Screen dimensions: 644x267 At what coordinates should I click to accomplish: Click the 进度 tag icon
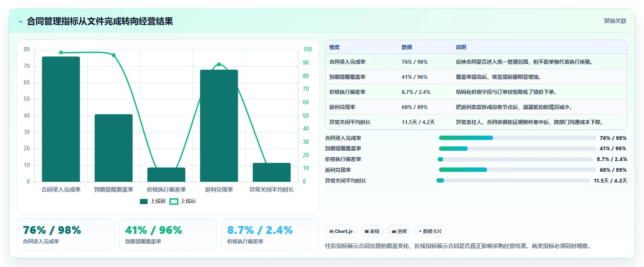[x=394, y=231]
